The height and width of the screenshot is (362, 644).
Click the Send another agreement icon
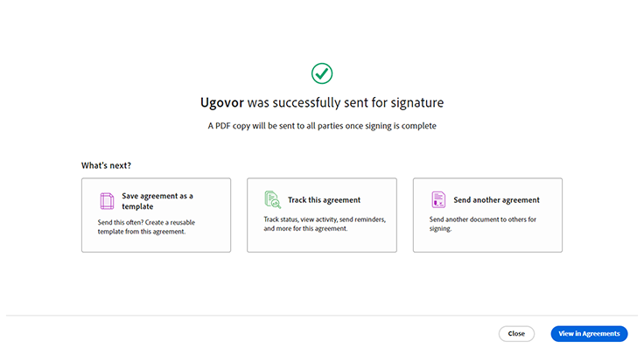[438, 199]
